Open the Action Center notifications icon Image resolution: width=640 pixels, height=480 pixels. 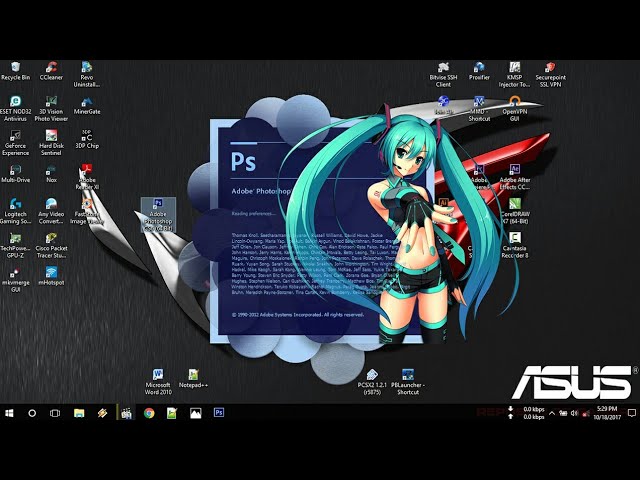pyautogui.click(x=632, y=413)
